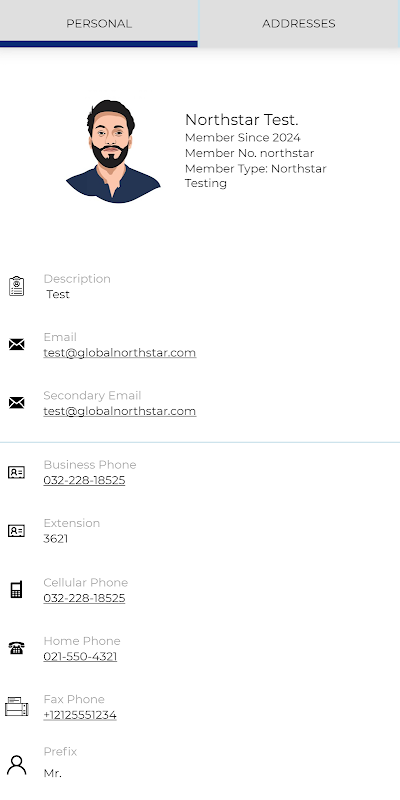
Task: Click the Extension contact card icon
Action: pos(16,531)
